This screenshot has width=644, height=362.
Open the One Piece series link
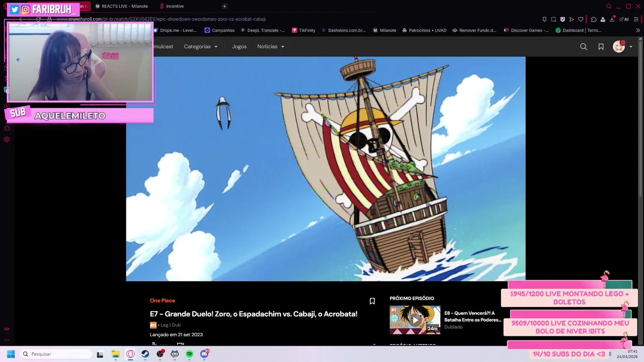[163, 301]
